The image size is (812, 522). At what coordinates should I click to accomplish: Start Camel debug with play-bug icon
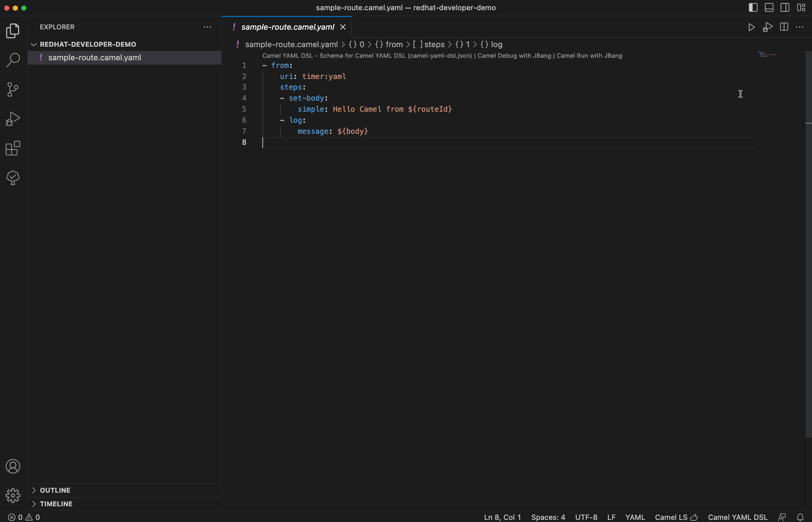[x=767, y=27]
